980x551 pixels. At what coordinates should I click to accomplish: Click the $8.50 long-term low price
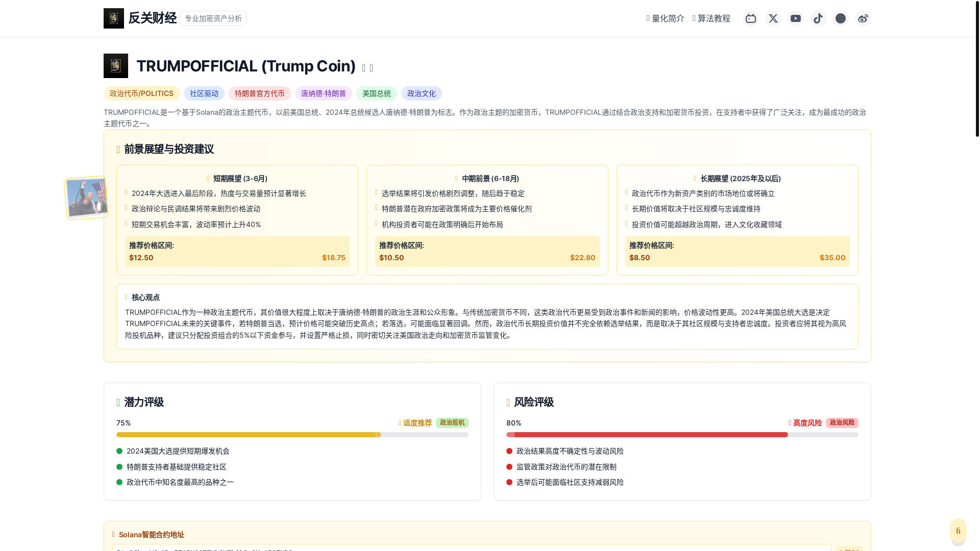coord(640,258)
